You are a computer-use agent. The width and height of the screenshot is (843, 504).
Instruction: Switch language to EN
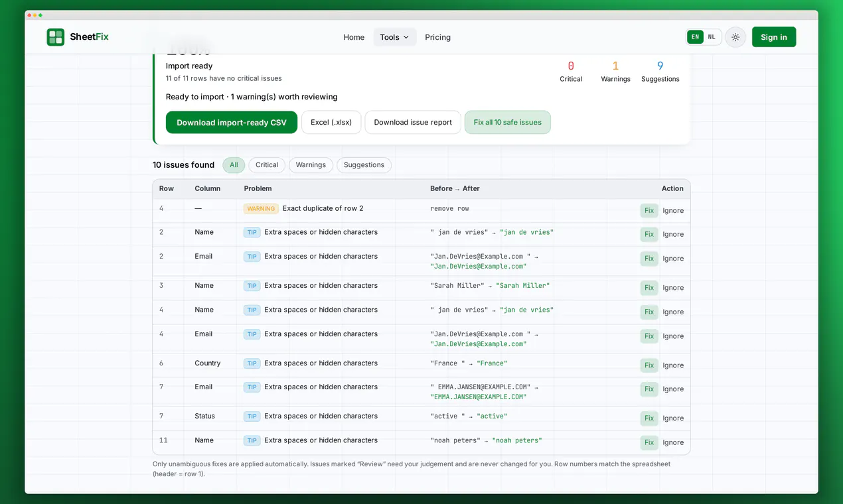[695, 37]
